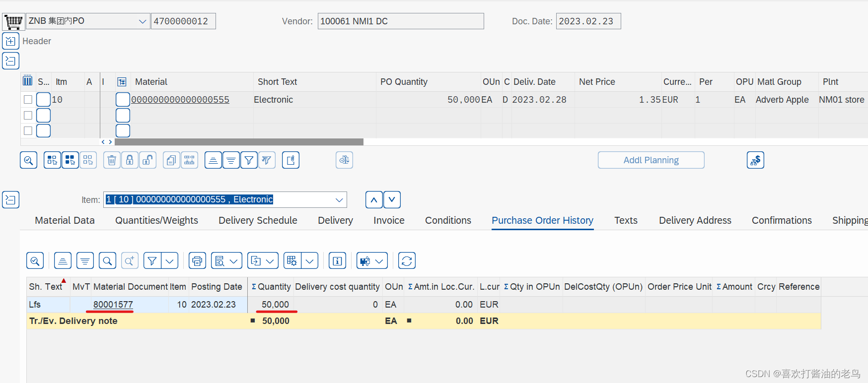Open layout settings dropdown arrow
The width and height of the screenshot is (868, 383).
coord(310,261)
